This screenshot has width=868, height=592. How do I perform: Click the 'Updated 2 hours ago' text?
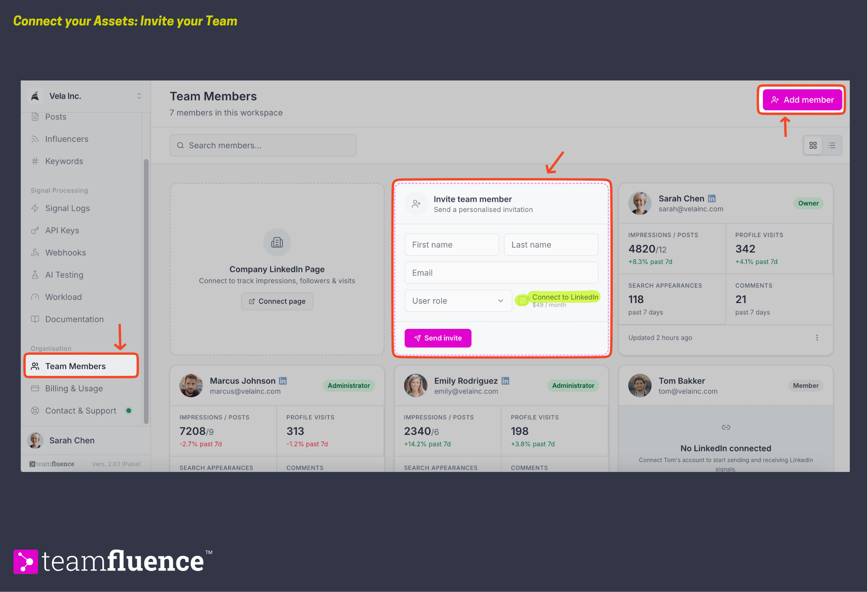click(x=660, y=338)
